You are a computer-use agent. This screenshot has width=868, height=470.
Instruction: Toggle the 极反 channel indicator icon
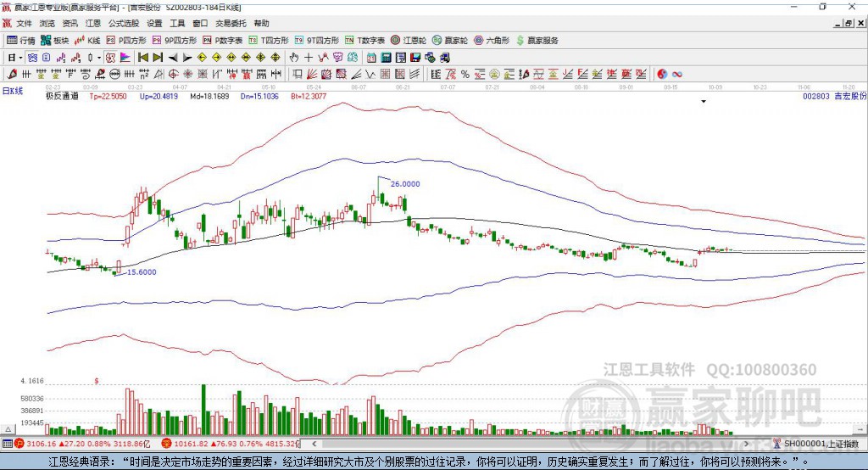pos(110,58)
